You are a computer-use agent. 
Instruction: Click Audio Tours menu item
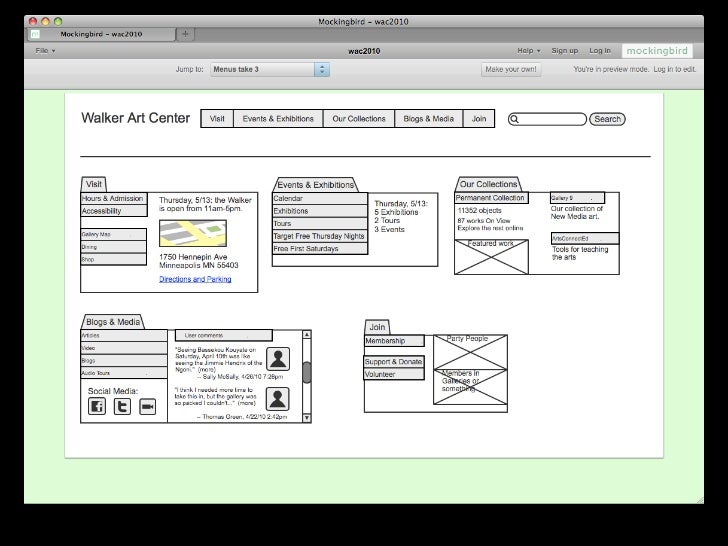[124, 373]
